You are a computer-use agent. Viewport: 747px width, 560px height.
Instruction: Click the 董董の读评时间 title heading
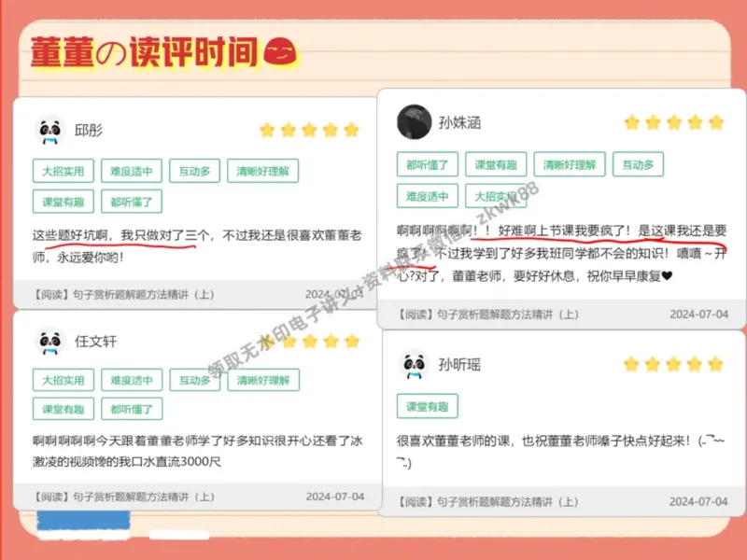tap(145, 52)
